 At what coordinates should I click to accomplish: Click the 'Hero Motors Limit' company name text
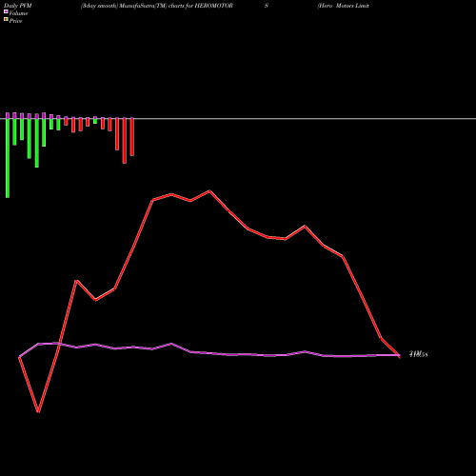(x=344, y=6)
